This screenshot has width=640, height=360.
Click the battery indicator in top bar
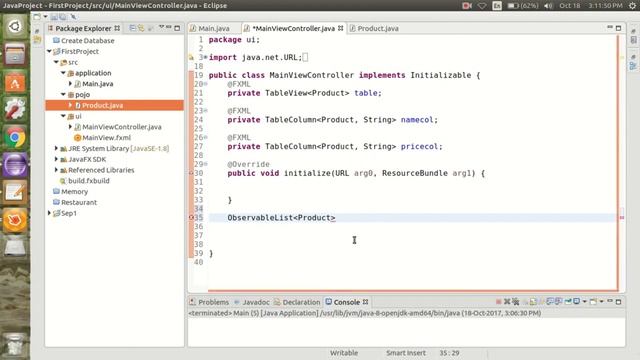coord(523,6)
